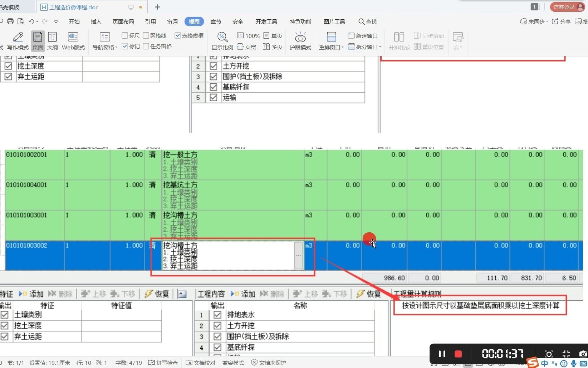
Task: Click 添加 in the 特征 panel
Action: coord(31,294)
